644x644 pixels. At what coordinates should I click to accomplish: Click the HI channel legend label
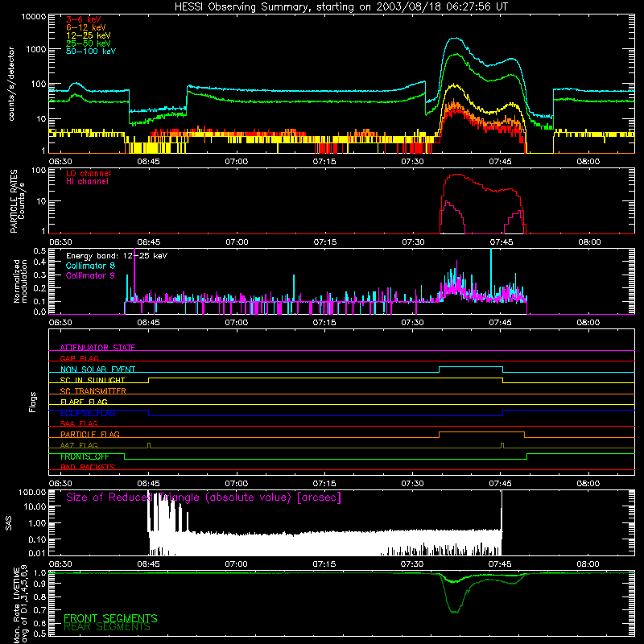[x=87, y=182]
